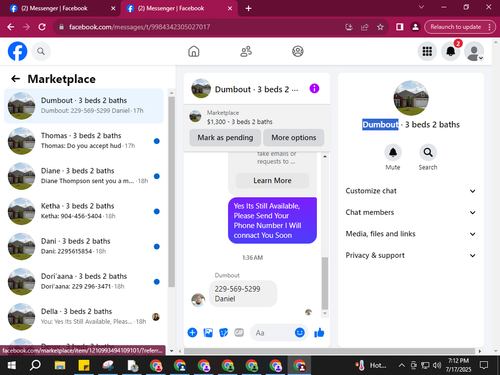The width and height of the screenshot is (500, 375).
Task: Search in conversation magnifier icon
Action: pyautogui.click(x=428, y=153)
